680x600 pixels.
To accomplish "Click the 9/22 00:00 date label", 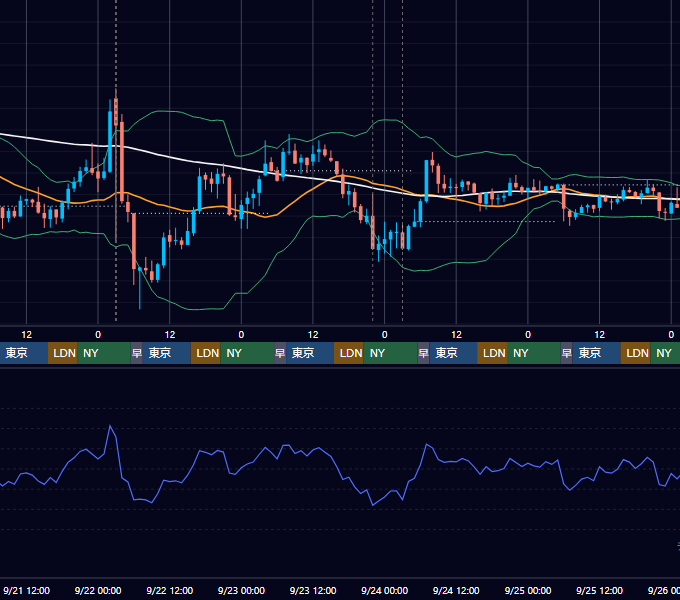I will tap(98, 590).
